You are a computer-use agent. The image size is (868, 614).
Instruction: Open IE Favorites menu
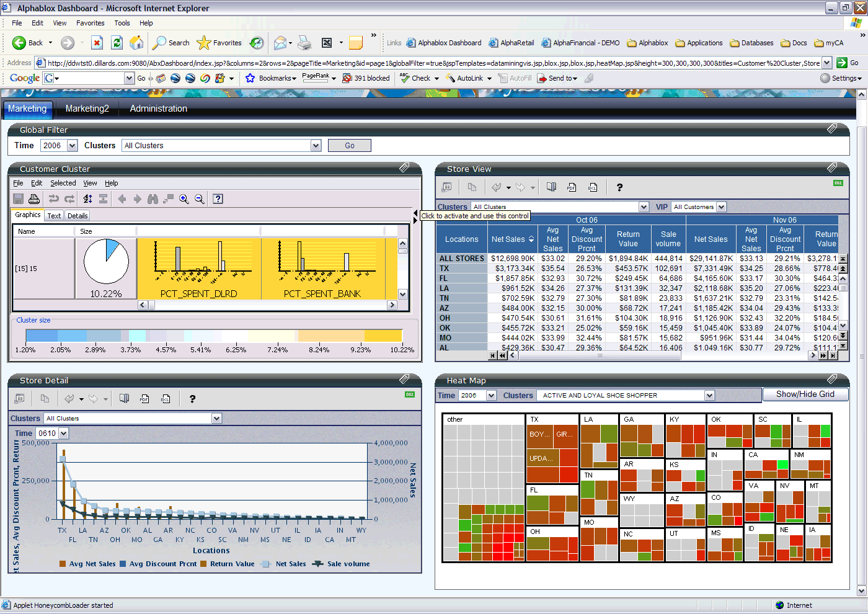(x=91, y=23)
